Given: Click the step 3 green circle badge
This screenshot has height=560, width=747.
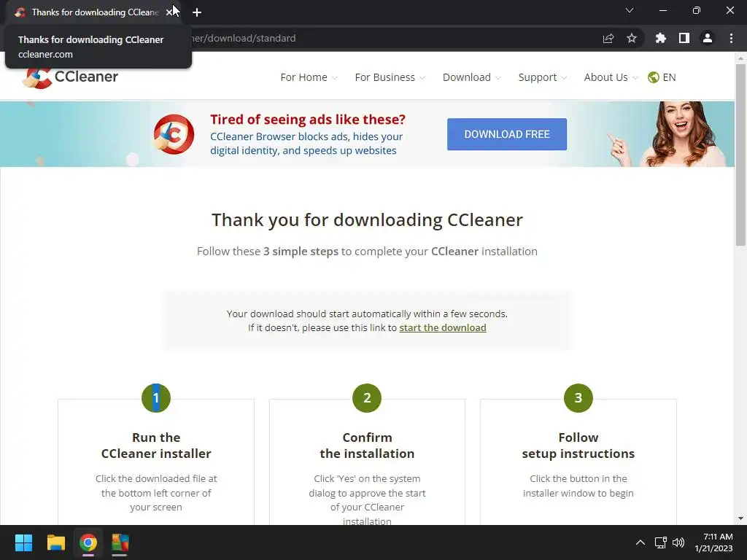Looking at the screenshot, I should point(578,397).
